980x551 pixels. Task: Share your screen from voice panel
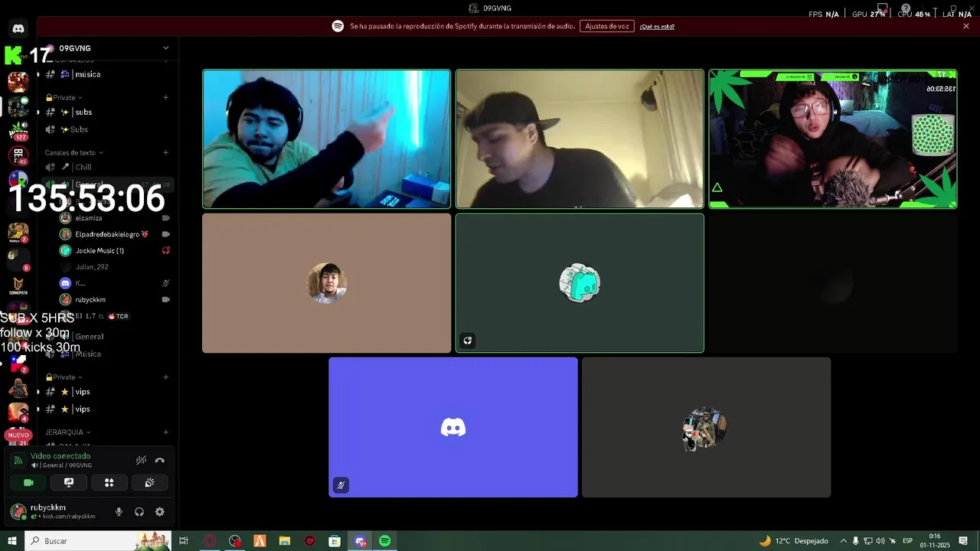click(69, 483)
